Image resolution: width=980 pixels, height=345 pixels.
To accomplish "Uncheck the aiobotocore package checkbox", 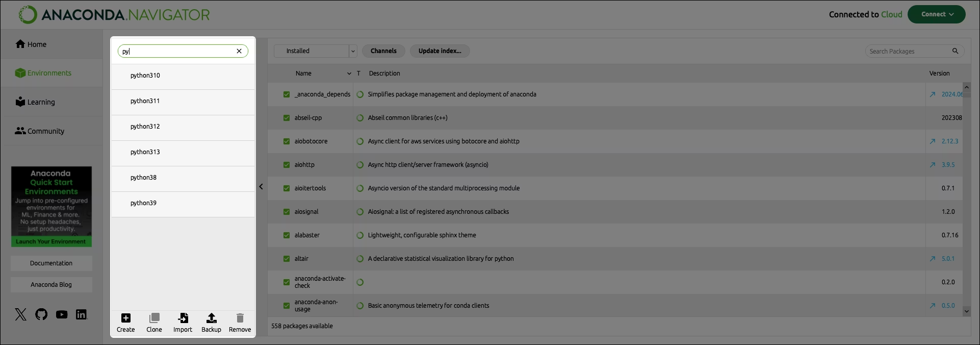I will (287, 141).
